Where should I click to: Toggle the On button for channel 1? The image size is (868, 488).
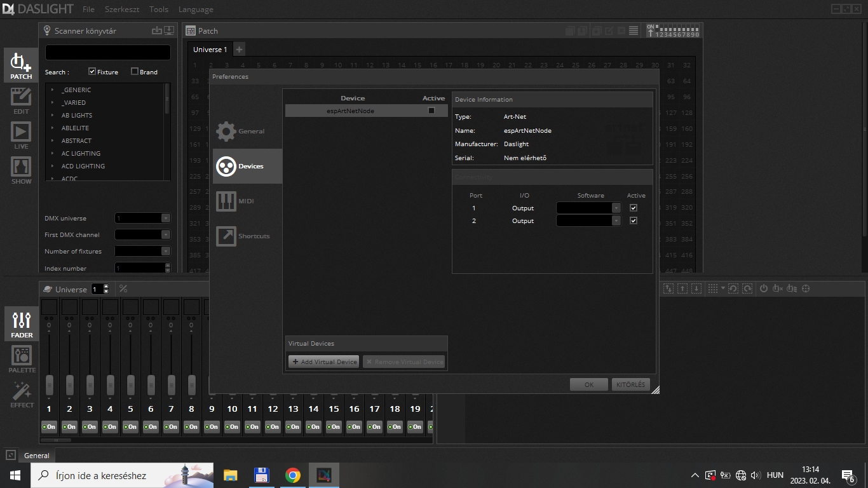(49, 427)
